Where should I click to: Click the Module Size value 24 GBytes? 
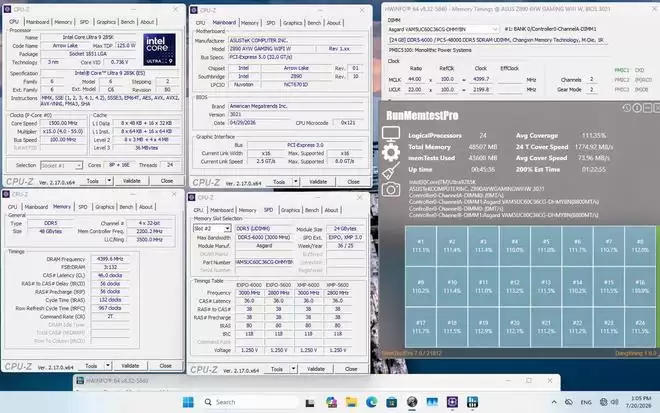point(345,229)
